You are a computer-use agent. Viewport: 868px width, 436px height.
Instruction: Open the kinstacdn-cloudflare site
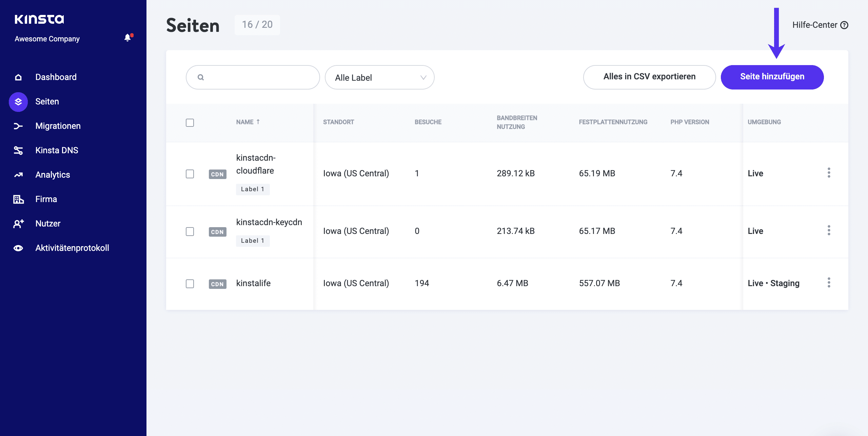(x=256, y=164)
